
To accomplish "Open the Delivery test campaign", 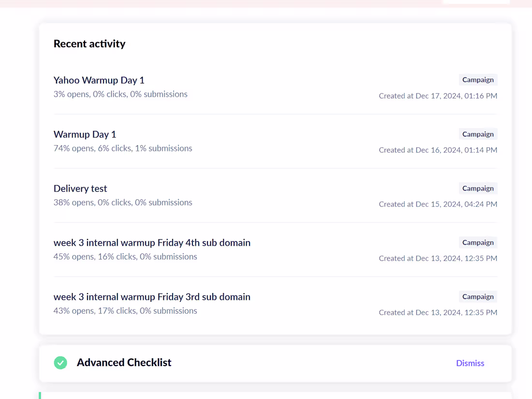I will (x=80, y=189).
